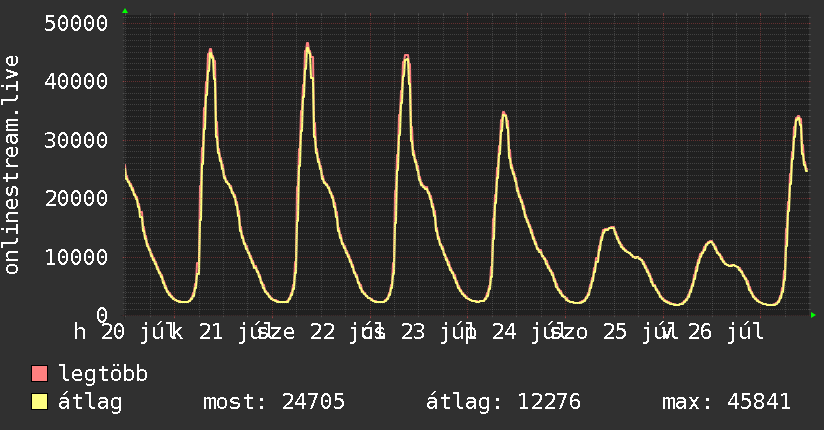This screenshot has height=430, width=824.
Task: Select the 40000 y-axis label
Action: (76, 81)
